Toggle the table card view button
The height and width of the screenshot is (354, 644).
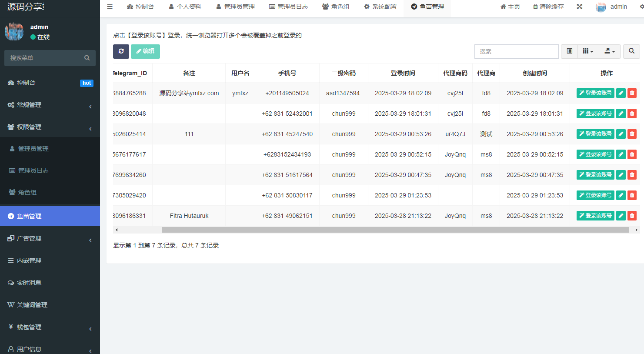click(569, 51)
